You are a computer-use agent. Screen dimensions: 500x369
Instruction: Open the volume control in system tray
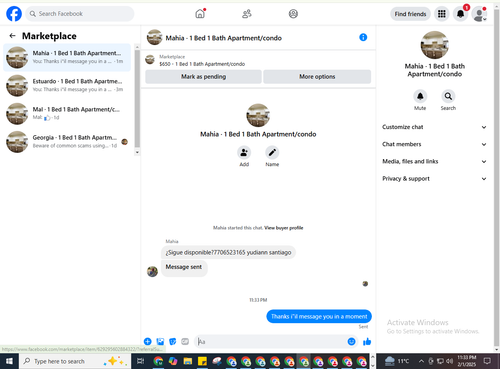pos(449,361)
